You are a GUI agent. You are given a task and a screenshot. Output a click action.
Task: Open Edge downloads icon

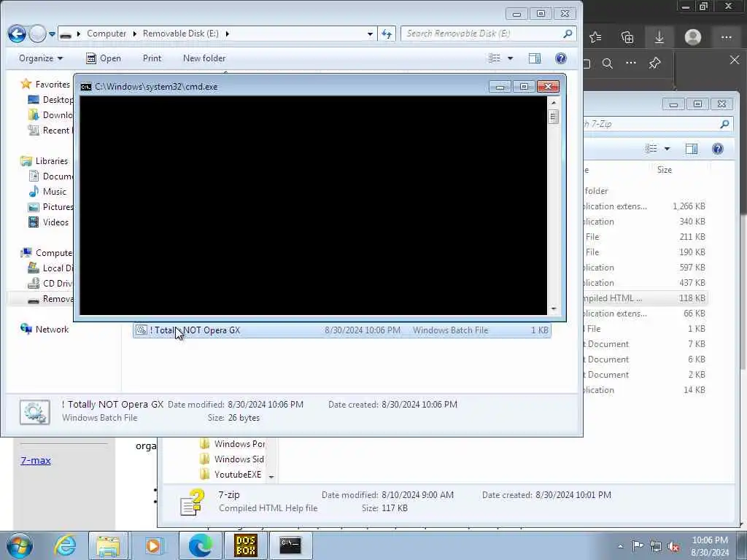[x=659, y=37]
